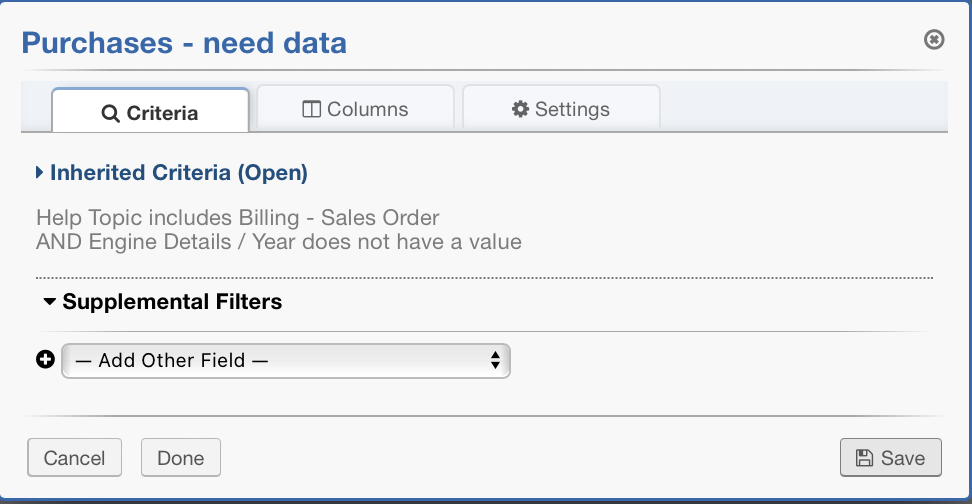The image size is (972, 504).
Task: Click the up-down arrows of the field selector
Action: (x=494, y=360)
